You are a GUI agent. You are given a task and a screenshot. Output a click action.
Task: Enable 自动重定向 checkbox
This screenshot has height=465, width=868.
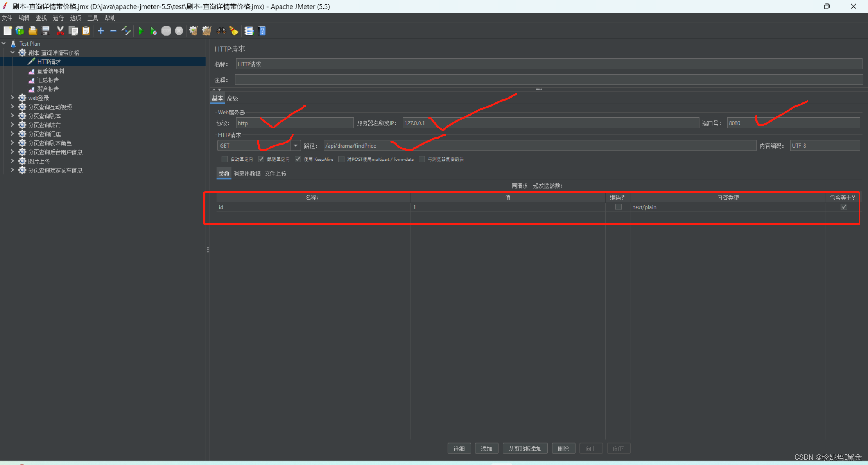[x=225, y=159]
